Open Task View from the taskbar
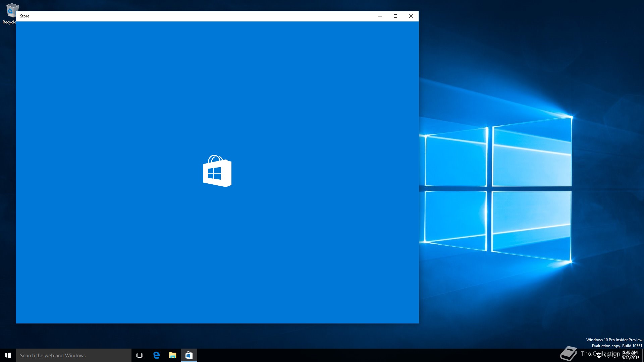This screenshot has width=644, height=362. 140,355
